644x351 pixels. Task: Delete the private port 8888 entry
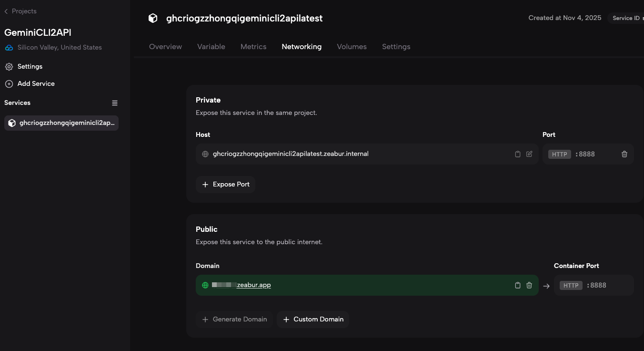point(624,154)
